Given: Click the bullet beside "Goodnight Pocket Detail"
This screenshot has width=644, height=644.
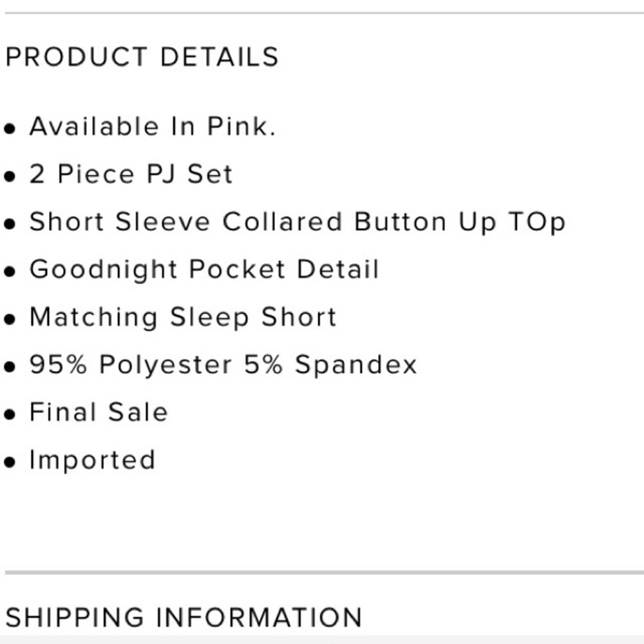Looking at the screenshot, I should (x=10, y=271).
